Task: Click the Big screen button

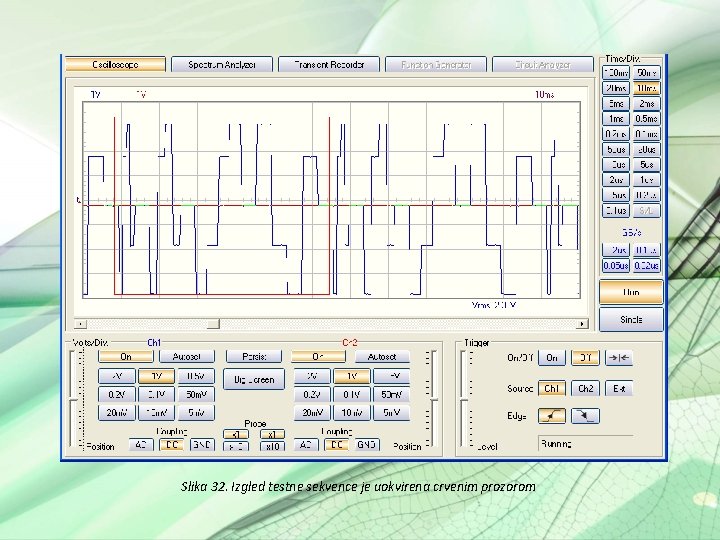Action: point(255,379)
